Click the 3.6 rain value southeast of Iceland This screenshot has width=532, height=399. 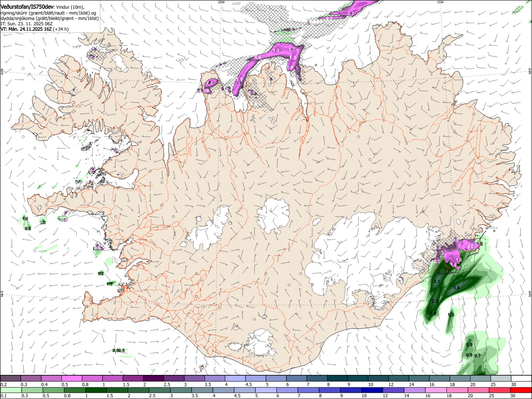pos(456,288)
